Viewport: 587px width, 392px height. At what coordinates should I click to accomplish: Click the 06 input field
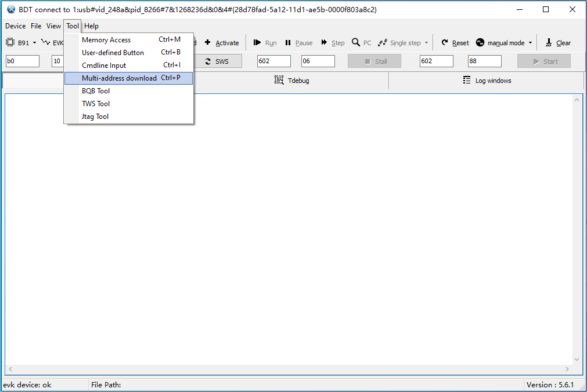click(x=318, y=61)
